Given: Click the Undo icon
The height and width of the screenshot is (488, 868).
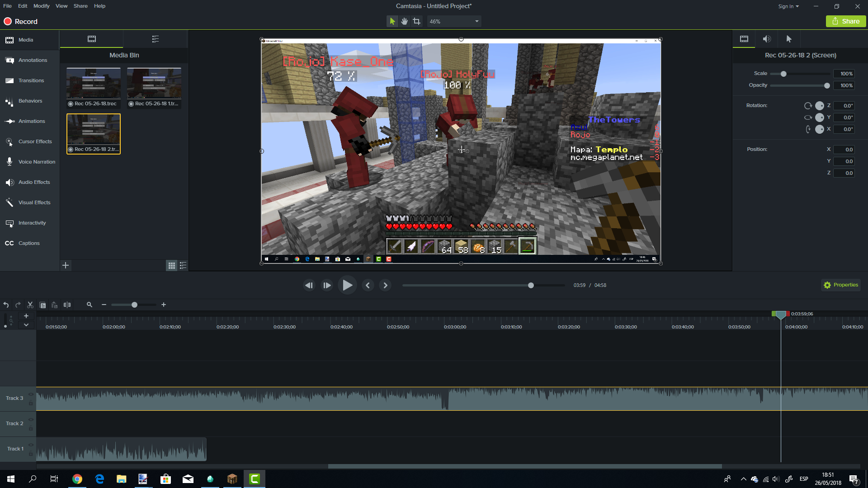Looking at the screenshot, I should point(6,305).
